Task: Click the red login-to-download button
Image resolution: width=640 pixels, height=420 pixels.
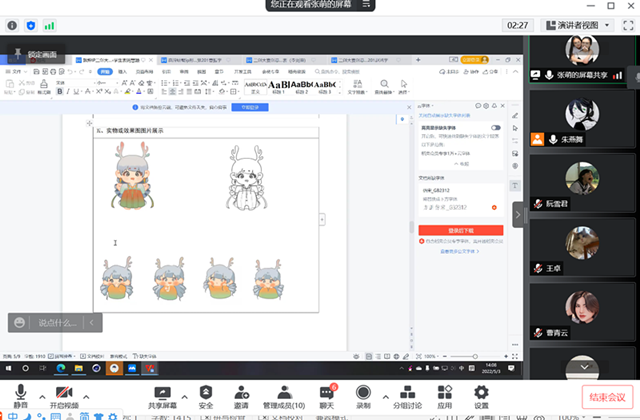Action: tap(459, 228)
